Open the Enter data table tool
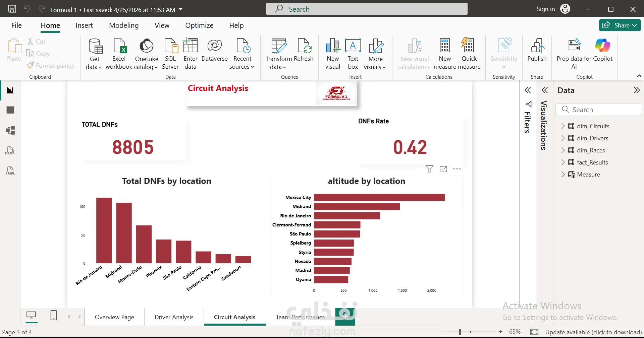 point(191,54)
